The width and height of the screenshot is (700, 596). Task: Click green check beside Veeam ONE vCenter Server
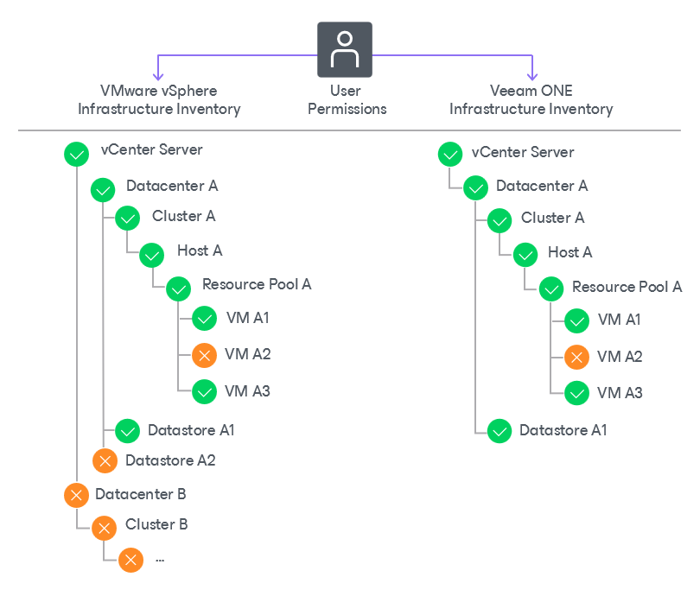[450, 155]
